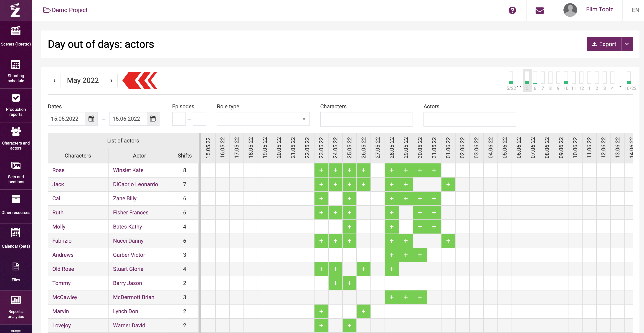Select month 6 in the timeline mini-chart

click(535, 81)
